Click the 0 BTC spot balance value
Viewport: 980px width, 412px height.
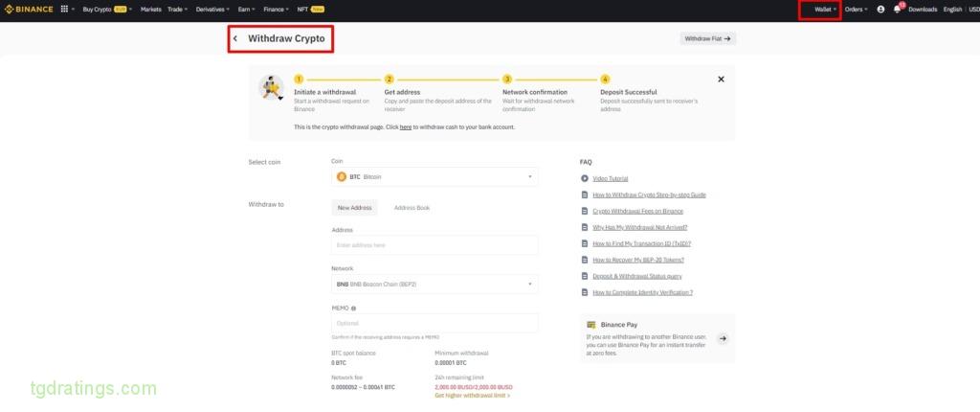[339, 363]
